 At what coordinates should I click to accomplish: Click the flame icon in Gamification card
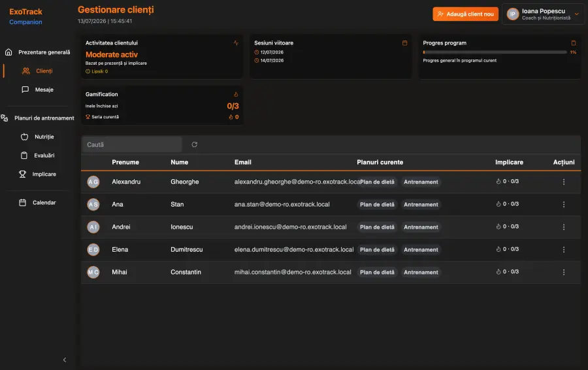point(236,94)
